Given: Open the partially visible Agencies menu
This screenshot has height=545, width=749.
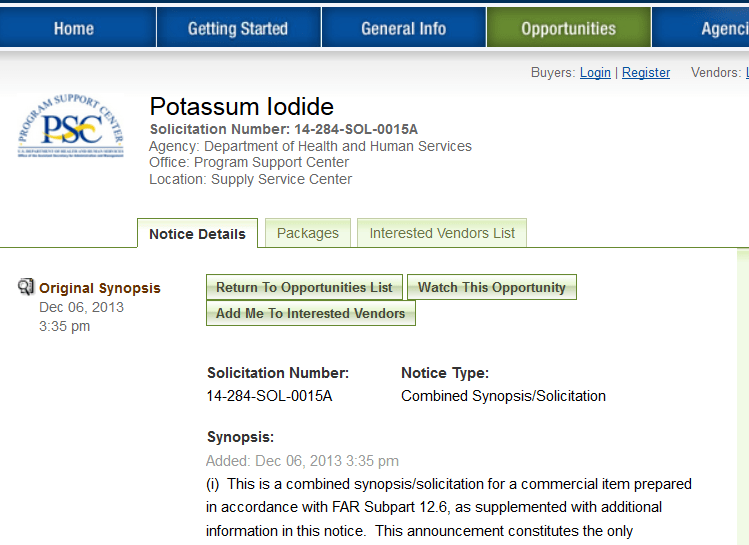Looking at the screenshot, I should coord(722,28).
